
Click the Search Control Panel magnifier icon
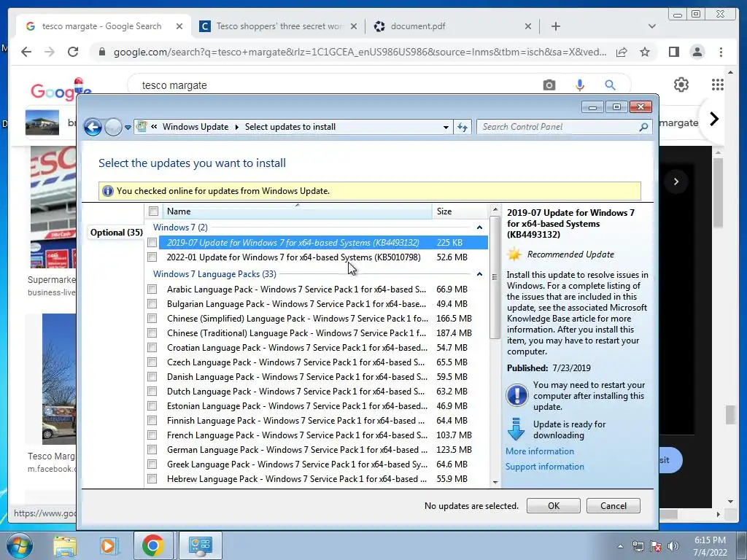click(643, 127)
